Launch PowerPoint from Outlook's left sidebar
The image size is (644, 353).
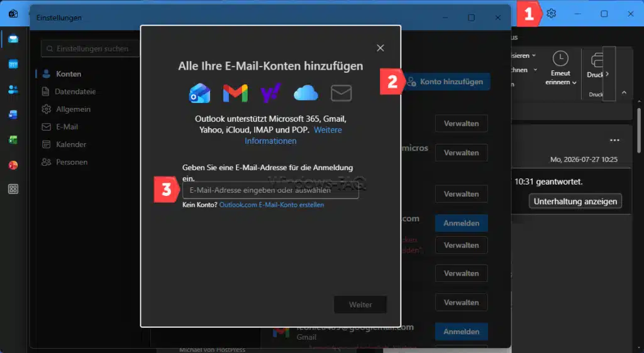coord(13,165)
